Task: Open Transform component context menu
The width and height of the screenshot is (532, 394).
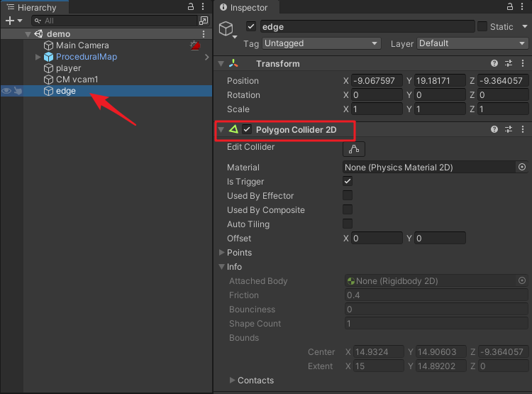Action: coord(523,63)
